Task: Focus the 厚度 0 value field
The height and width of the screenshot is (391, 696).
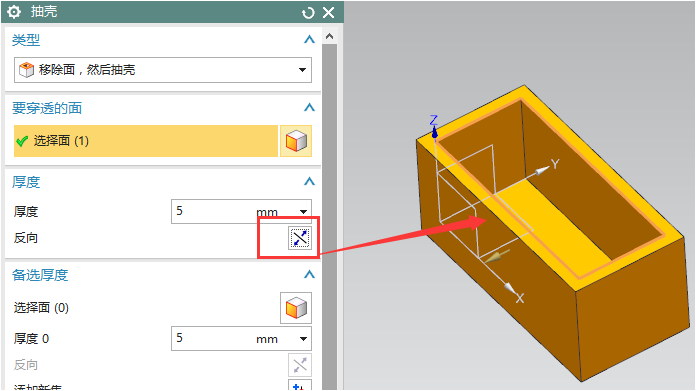Action: pyautogui.click(x=213, y=339)
